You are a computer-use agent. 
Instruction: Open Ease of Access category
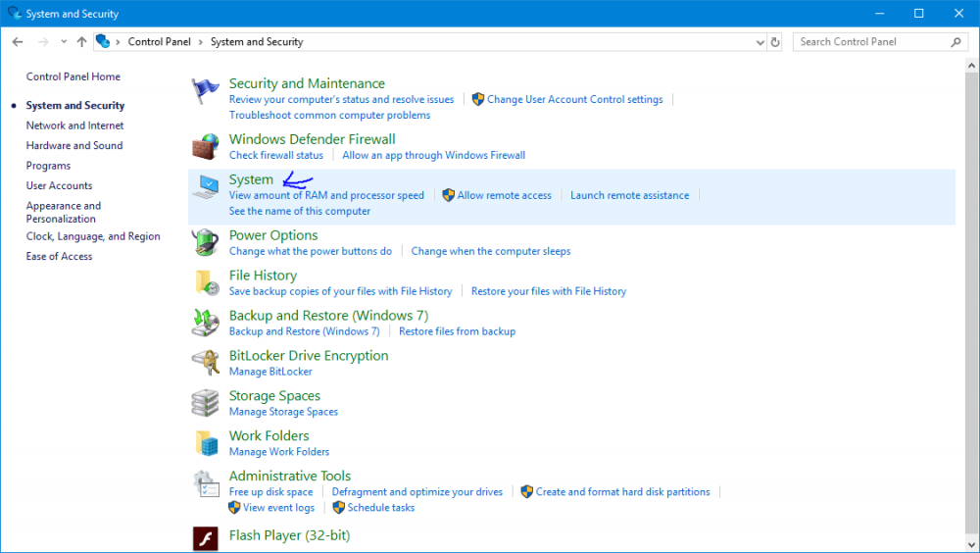[x=60, y=257]
